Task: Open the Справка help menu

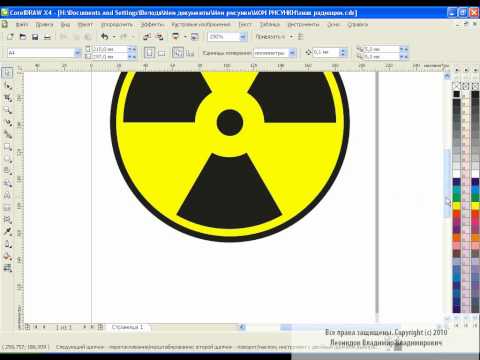Action: 357,24
